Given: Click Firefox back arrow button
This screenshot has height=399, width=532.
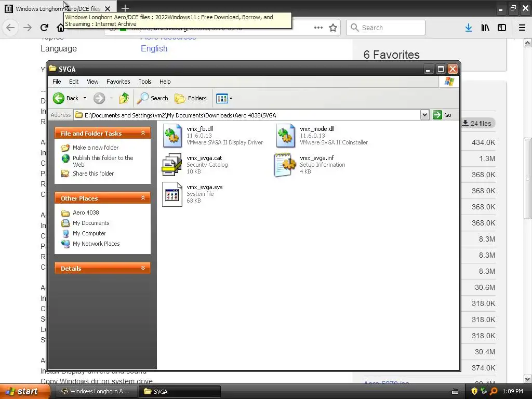Looking at the screenshot, I should pyautogui.click(x=10, y=28).
